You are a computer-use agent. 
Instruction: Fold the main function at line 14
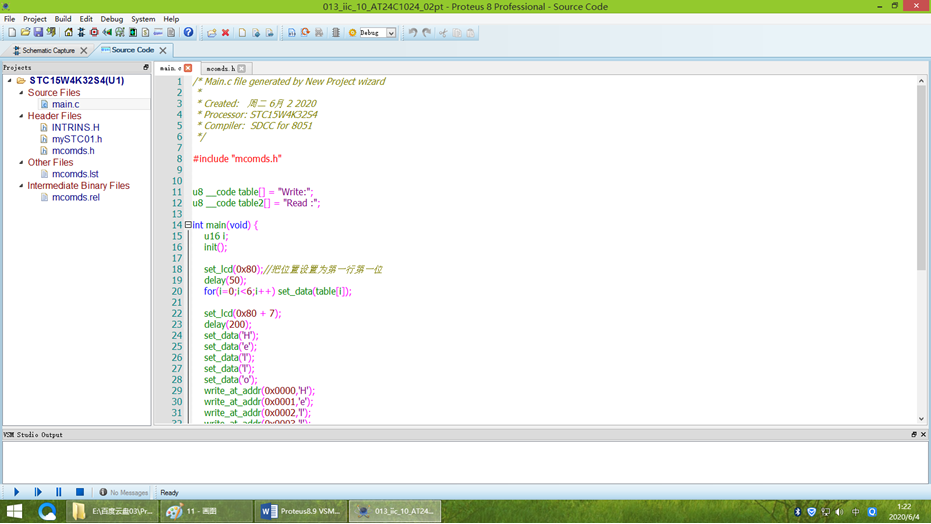[x=188, y=225]
